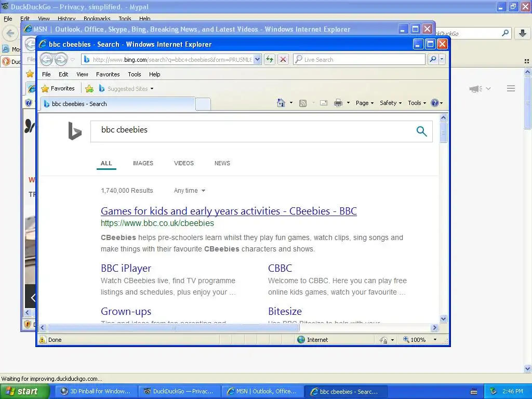Open the Tools menu in IE menu bar
Image resolution: width=532 pixels, height=399 pixels.
point(135,74)
